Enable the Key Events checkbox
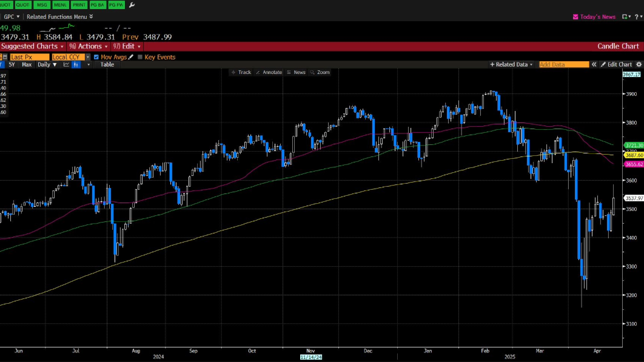Image resolution: width=644 pixels, height=362 pixels. point(140,57)
